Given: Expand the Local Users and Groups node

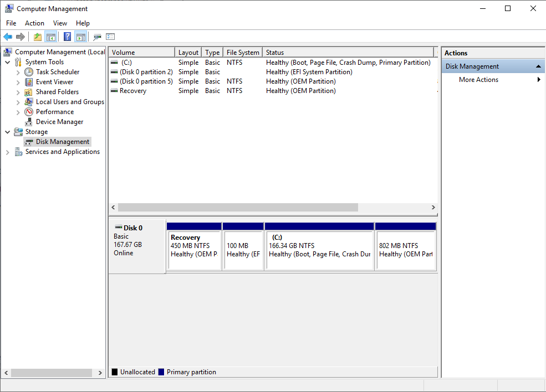Looking at the screenshot, I should pos(18,102).
